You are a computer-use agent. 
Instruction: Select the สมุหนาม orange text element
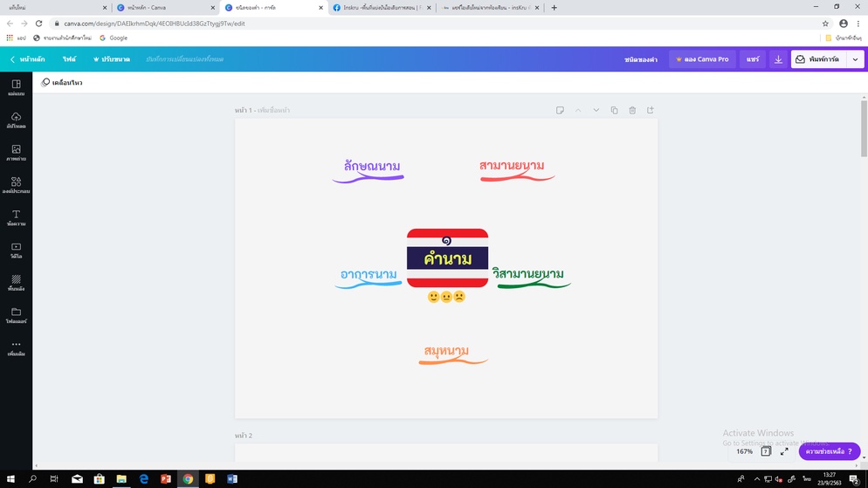446,351
